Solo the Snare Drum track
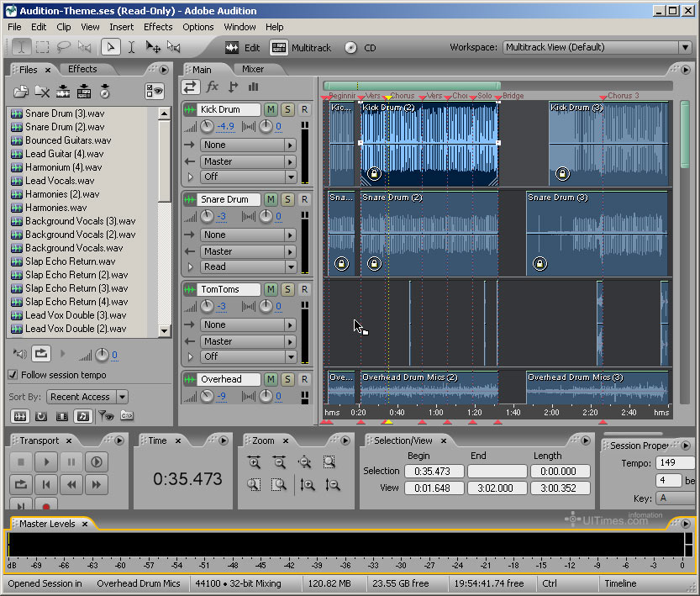 coord(287,199)
